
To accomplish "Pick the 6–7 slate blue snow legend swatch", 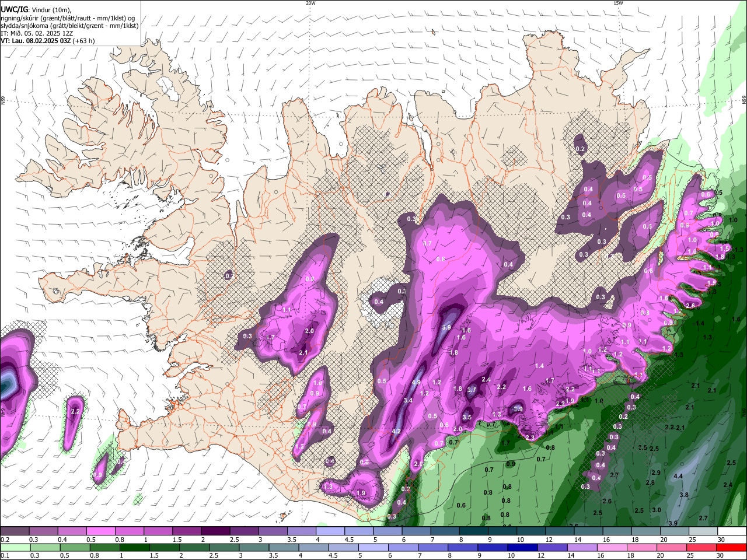I will (x=416, y=531).
